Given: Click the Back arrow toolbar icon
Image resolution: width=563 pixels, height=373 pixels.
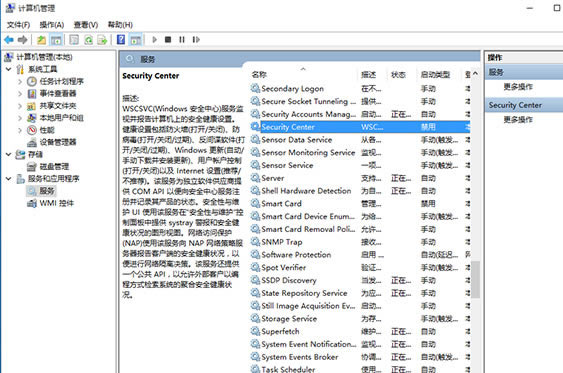Looking at the screenshot, I should pos(9,40).
